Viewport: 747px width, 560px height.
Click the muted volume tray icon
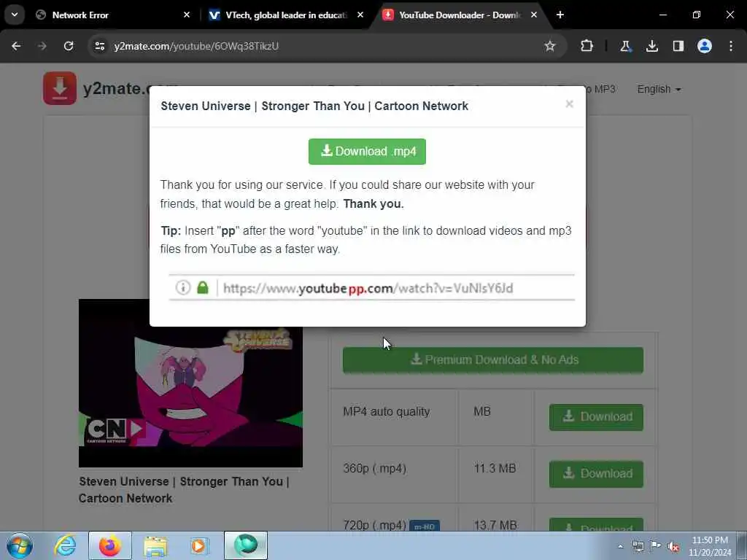(x=673, y=546)
